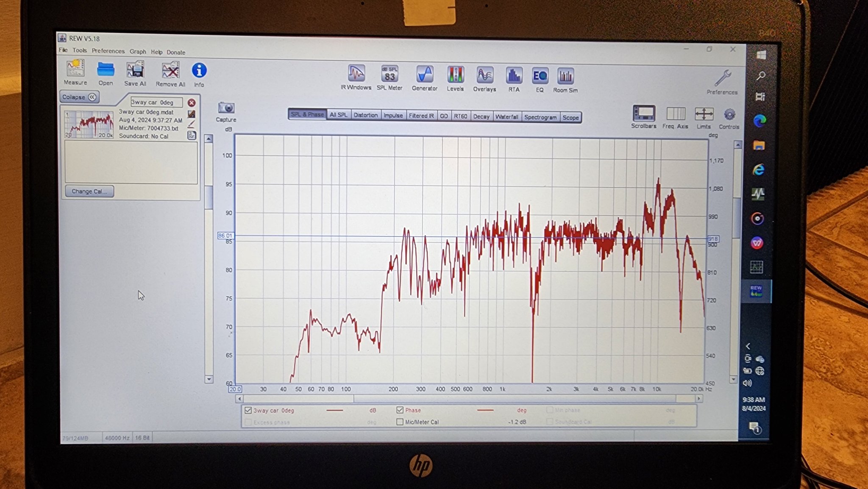Image resolution: width=868 pixels, height=489 pixels.
Task: Open graph Limits settings
Action: [704, 118]
